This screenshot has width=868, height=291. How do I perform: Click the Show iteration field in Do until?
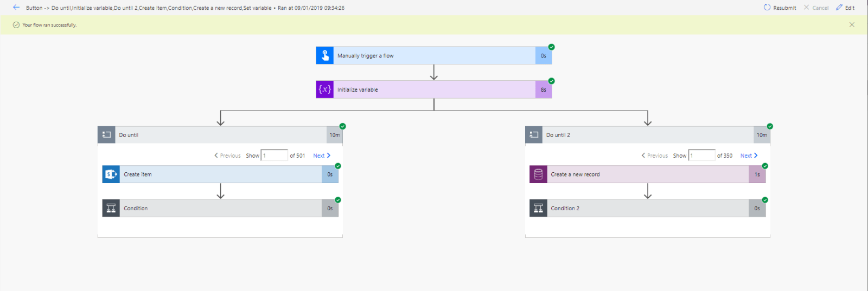275,156
